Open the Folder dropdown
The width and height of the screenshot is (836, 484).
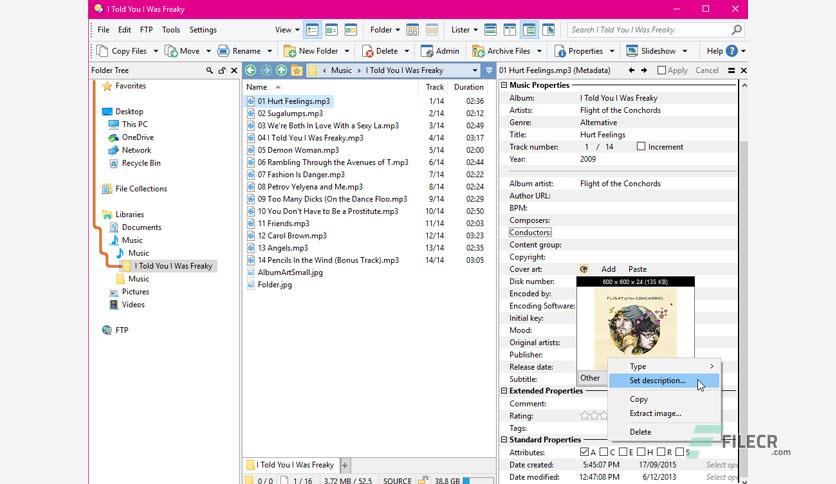coord(384,30)
